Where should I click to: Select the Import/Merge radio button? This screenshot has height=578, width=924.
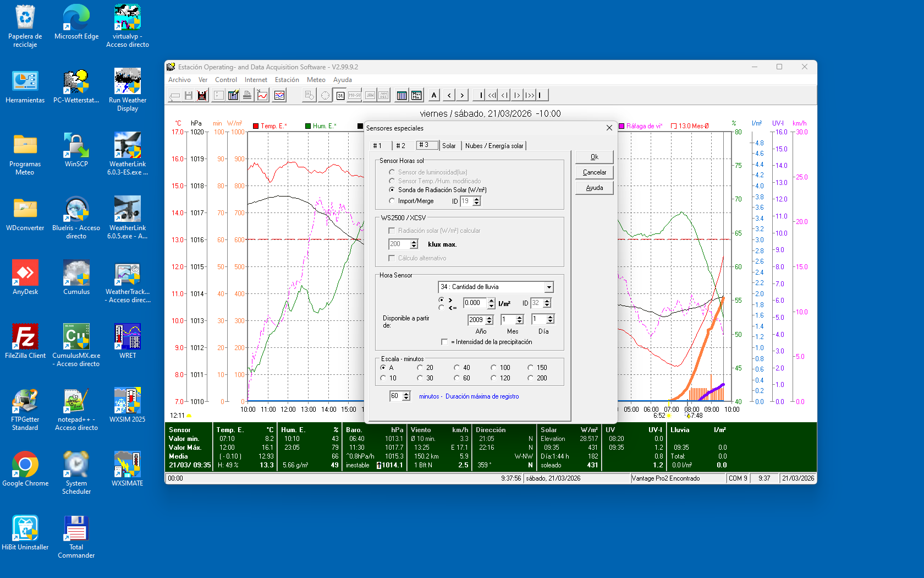pyautogui.click(x=392, y=201)
